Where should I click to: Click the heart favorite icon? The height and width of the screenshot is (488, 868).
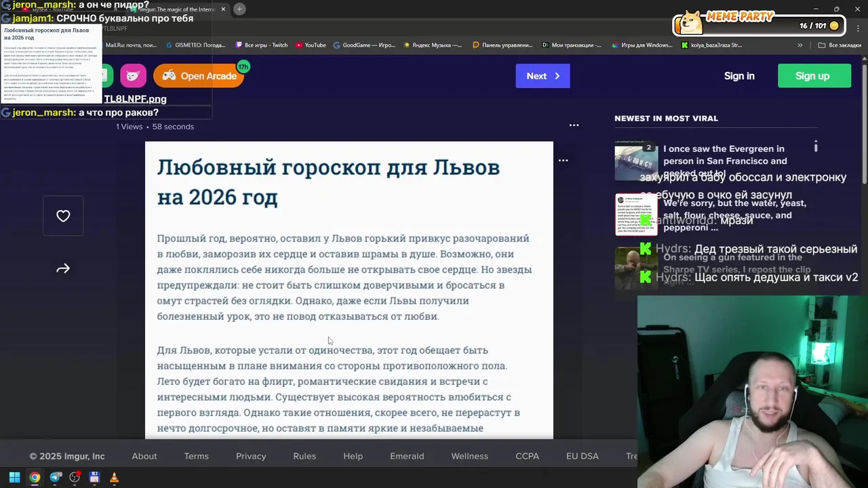63,216
